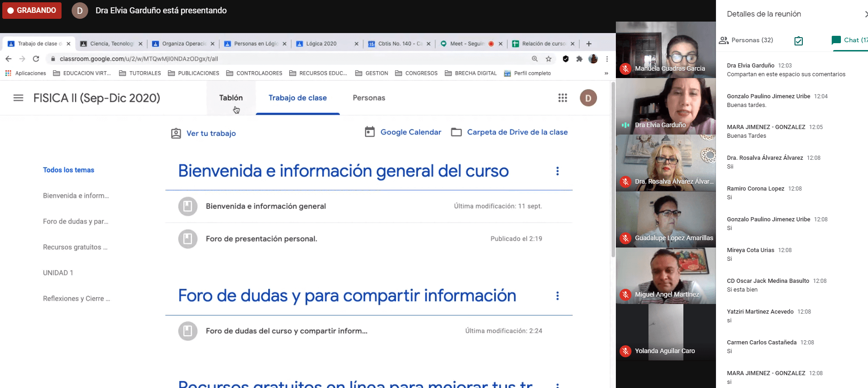
Task: Click muted mic icon on Manuela Cuadras Garcia
Action: tap(625, 69)
